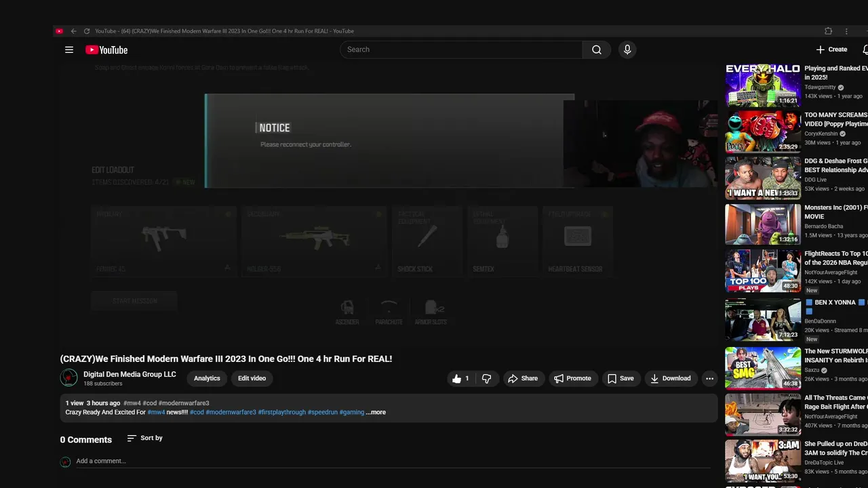Viewport: 868px width, 488px height.
Task: Open the Top 100 Plays thumbnail
Action: [x=763, y=271]
